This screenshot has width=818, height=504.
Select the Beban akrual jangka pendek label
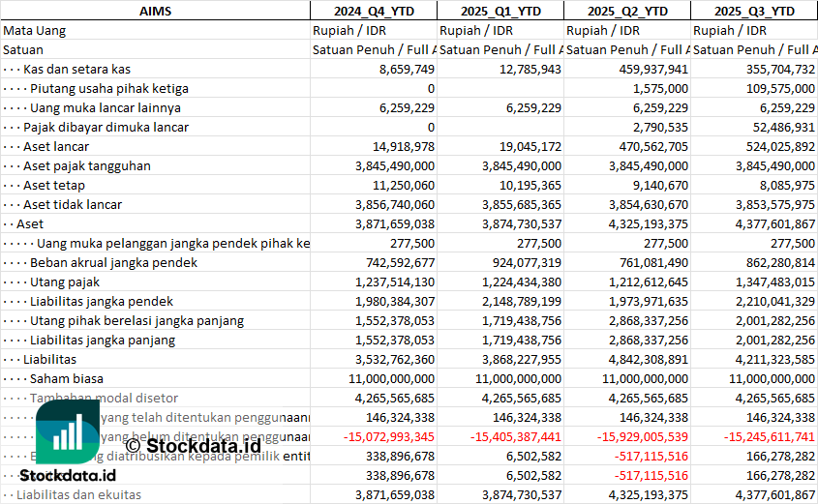(113, 262)
